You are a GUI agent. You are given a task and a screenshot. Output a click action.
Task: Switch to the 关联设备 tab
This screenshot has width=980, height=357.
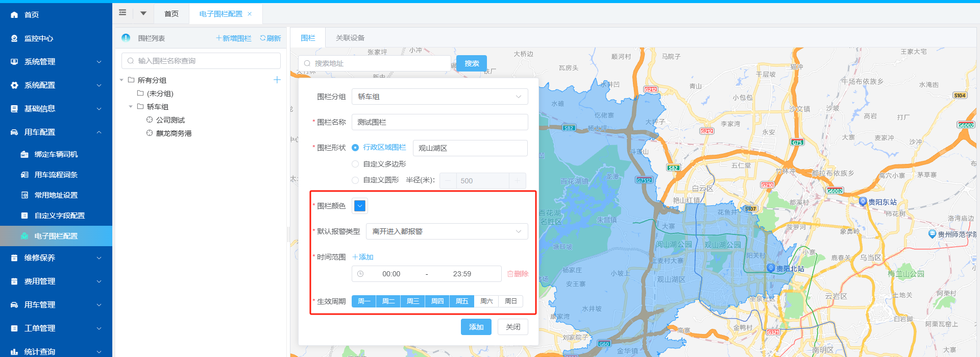[x=350, y=38]
